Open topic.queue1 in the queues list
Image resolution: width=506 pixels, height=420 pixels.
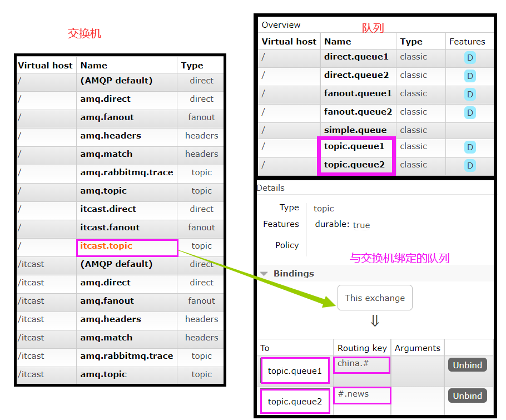point(354,146)
